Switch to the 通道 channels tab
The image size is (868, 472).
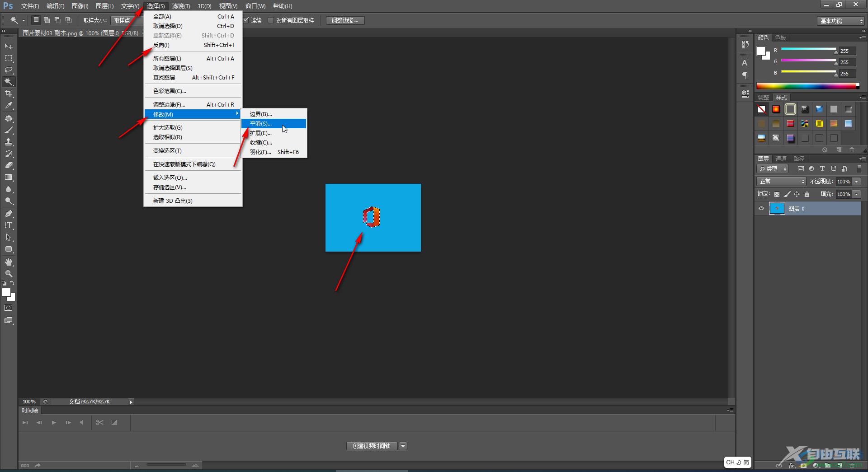pyautogui.click(x=781, y=159)
